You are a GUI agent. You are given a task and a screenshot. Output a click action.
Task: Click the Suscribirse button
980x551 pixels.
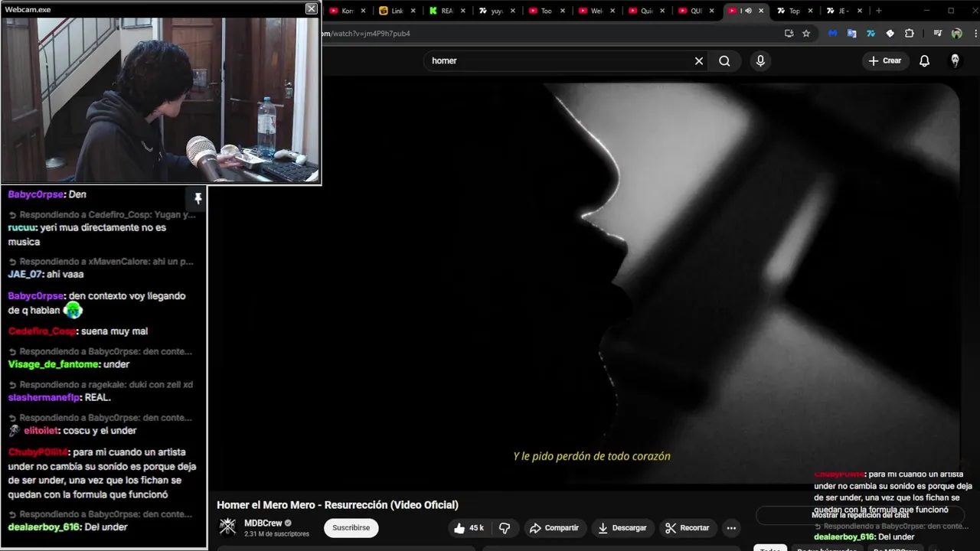coord(351,528)
